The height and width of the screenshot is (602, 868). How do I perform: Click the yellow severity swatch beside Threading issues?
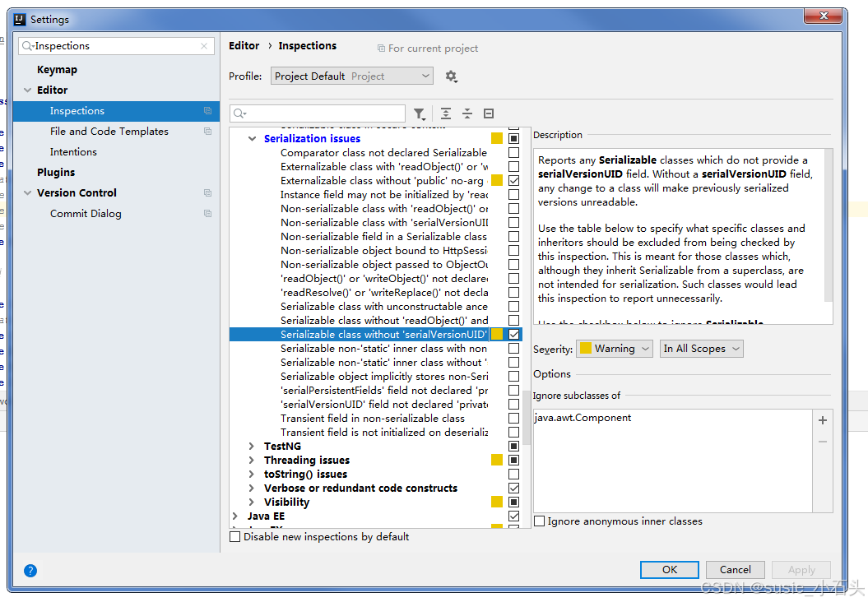coord(496,460)
